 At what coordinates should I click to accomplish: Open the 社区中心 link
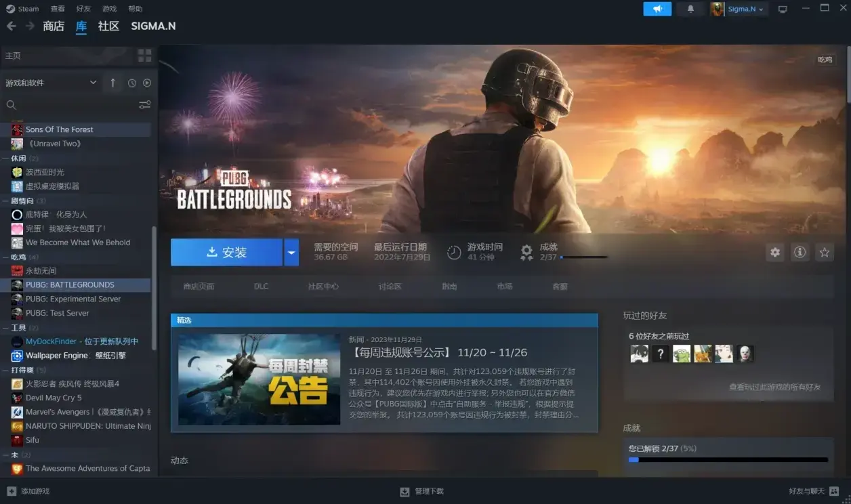pyautogui.click(x=323, y=287)
